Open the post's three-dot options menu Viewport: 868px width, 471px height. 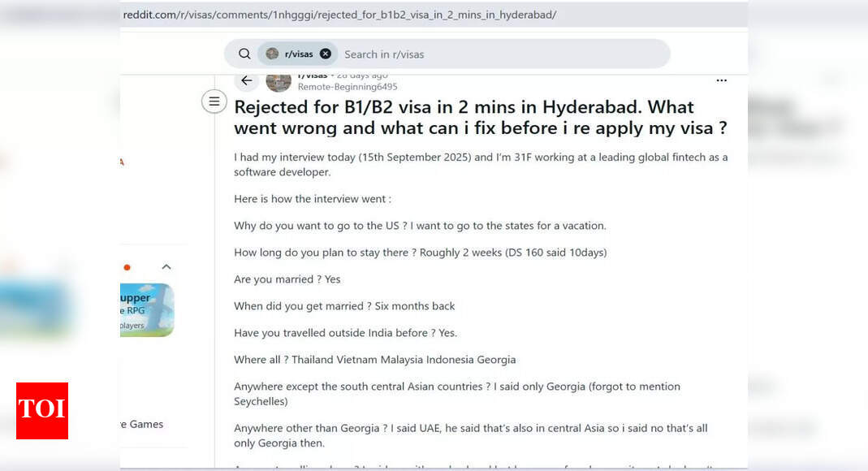coord(721,80)
